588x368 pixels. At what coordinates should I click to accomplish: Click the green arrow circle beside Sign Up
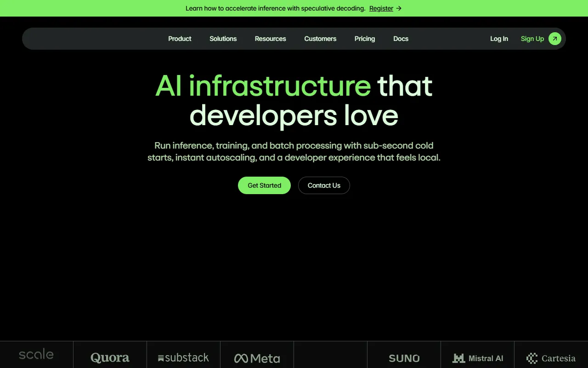[554, 39]
